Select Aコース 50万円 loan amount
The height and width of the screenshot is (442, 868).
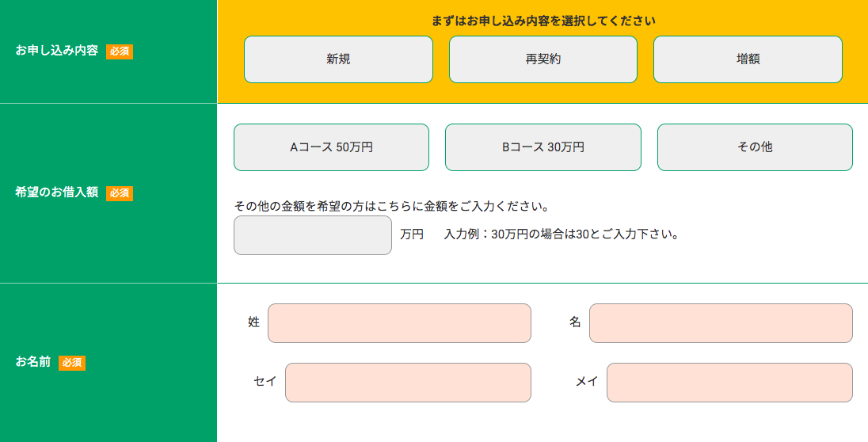point(331,147)
